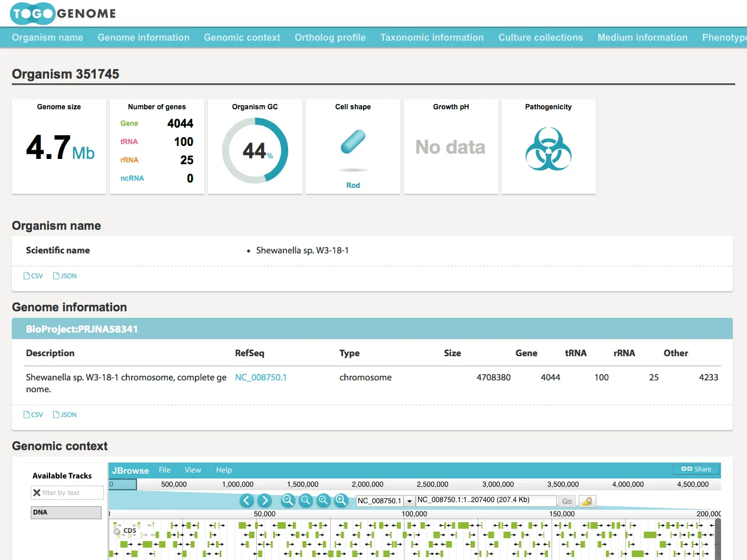Download Genome information as CSV
The height and width of the screenshot is (560, 747).
coord(33,415)
